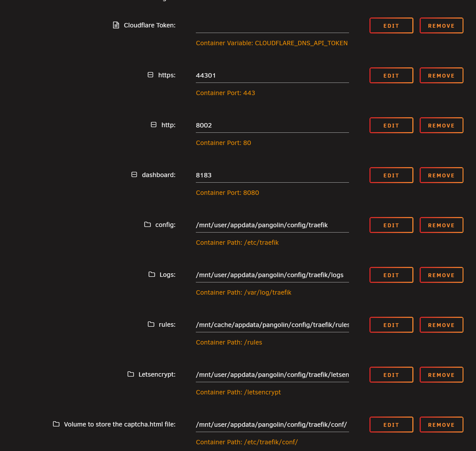The image size is (476, 451).
Task: Click the port icon next to https
Action: (150, 75)
